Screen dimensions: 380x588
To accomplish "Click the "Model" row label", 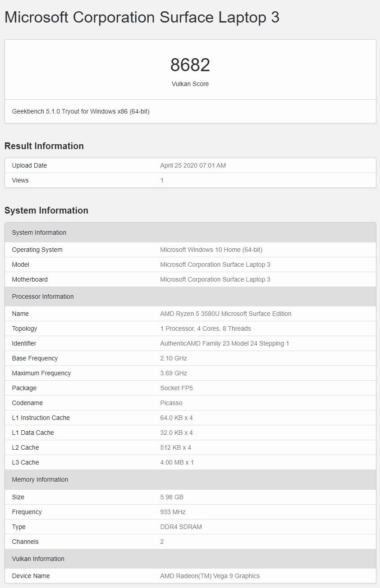I will 21,264.
